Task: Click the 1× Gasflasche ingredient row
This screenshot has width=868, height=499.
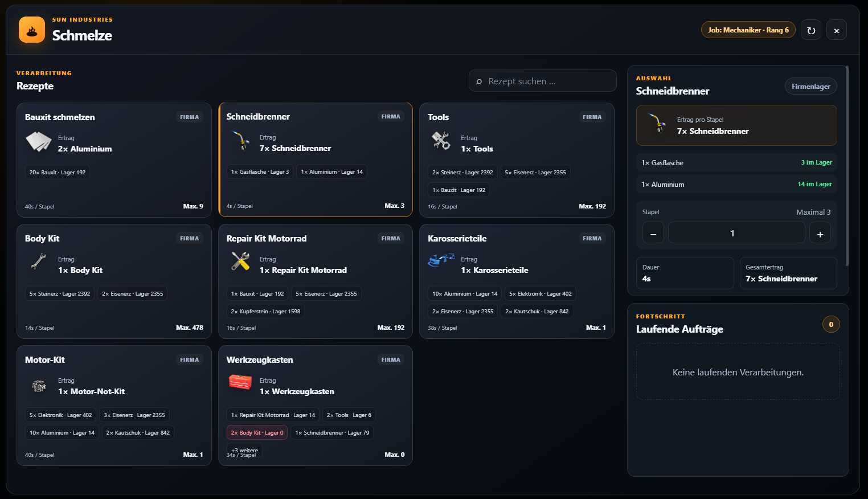Action: tap(736, 163)
